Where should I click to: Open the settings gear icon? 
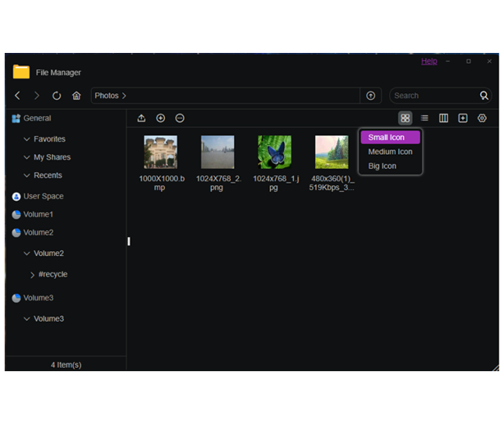[x=482, y=118]
